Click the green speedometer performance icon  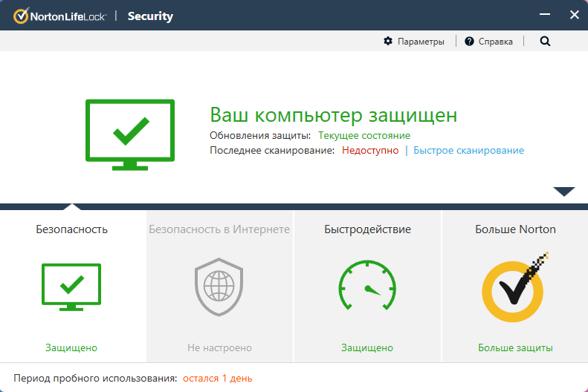[x=367, y=286]
